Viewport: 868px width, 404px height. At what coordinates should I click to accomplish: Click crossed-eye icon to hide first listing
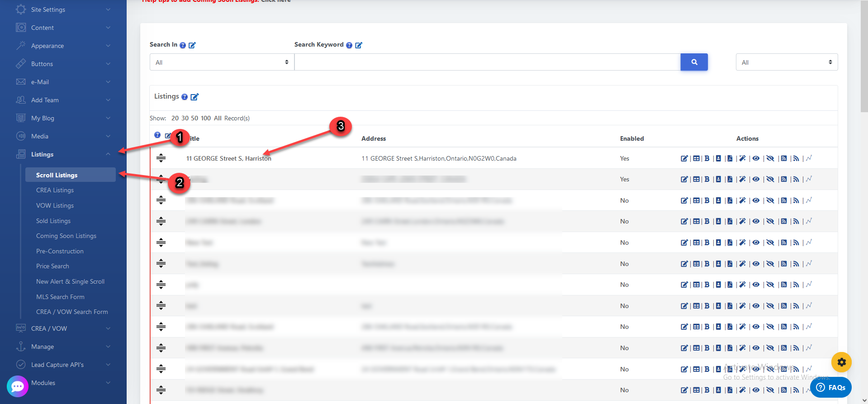[770, 158]
